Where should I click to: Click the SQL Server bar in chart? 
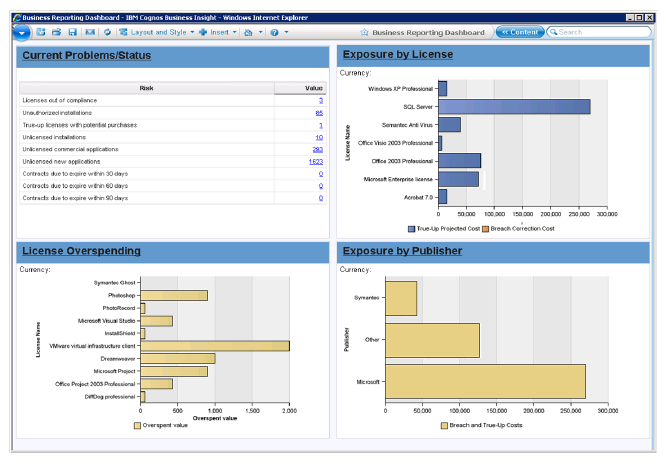(513, 107)
